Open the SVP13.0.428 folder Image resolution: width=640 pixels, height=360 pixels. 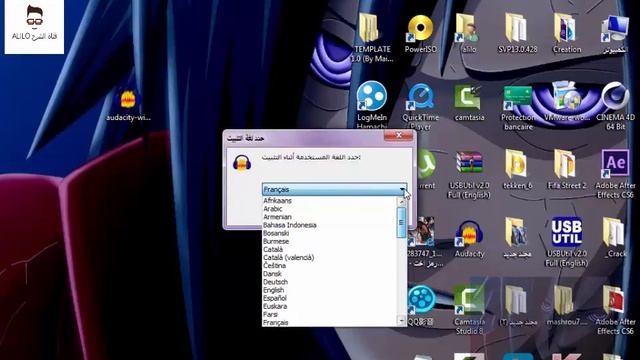[517, 28]
